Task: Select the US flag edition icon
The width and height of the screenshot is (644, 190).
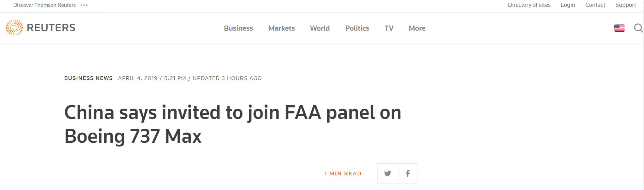Action: click(x=619, y=28)
